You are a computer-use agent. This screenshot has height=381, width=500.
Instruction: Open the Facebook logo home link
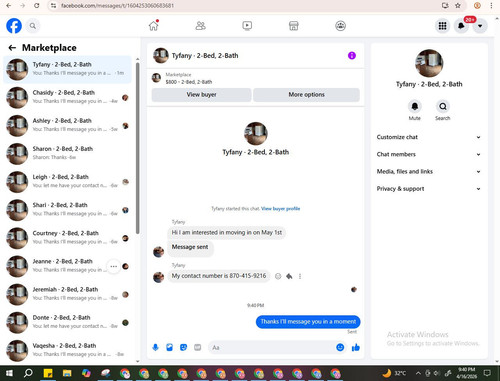14,26
